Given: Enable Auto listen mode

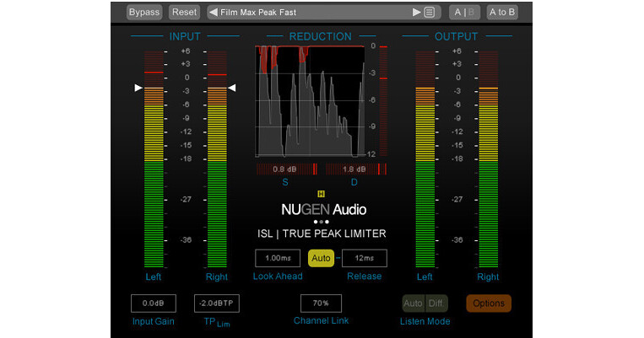Looking at the screenshot, I should tap(413, 303).
